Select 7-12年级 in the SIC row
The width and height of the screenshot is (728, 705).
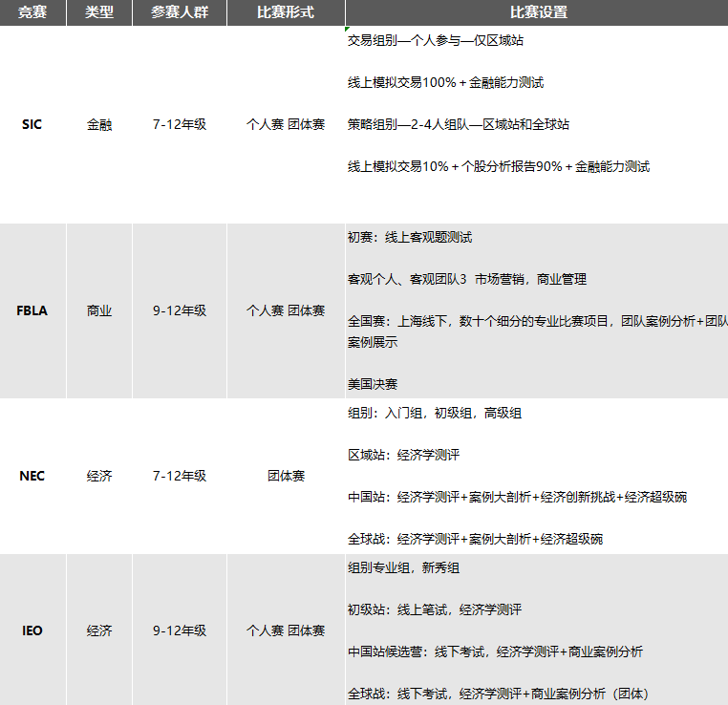(180, 124)
